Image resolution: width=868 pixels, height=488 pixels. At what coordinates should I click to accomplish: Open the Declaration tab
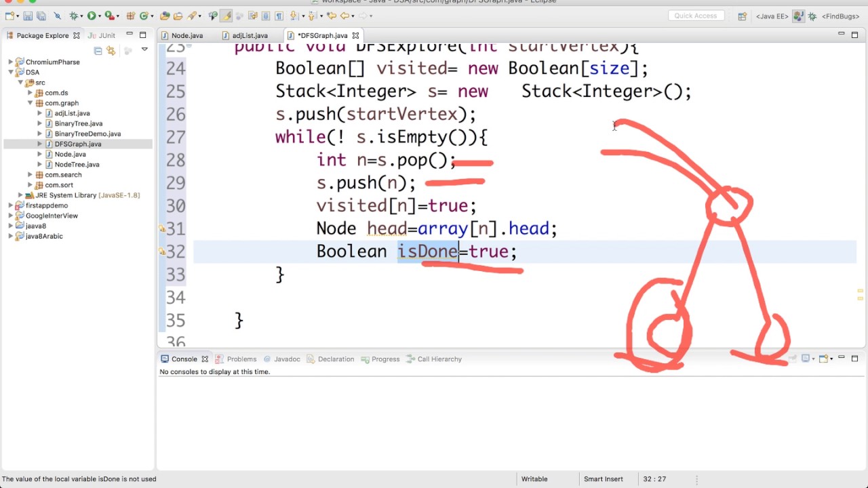tap(330, 359)
